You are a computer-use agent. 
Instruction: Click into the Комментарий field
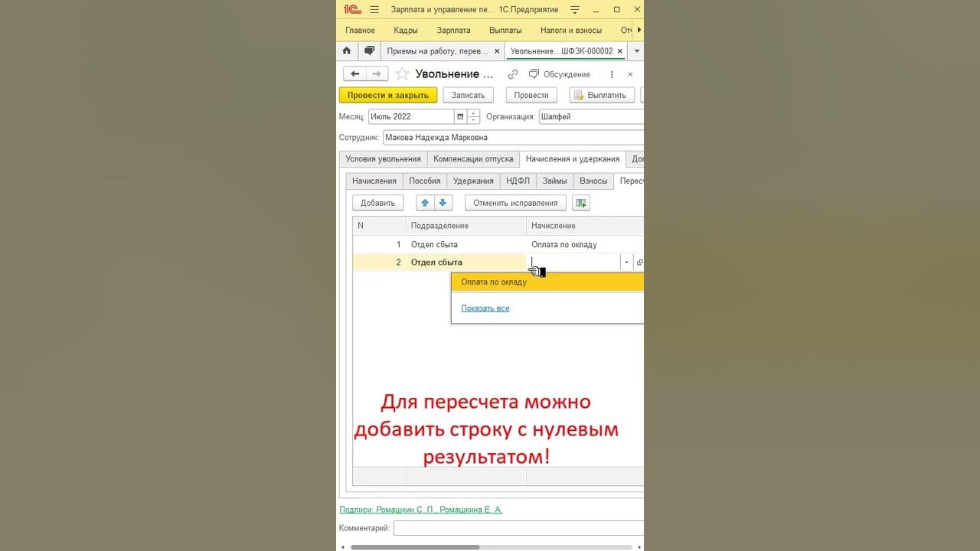click(x=518, y=528)
